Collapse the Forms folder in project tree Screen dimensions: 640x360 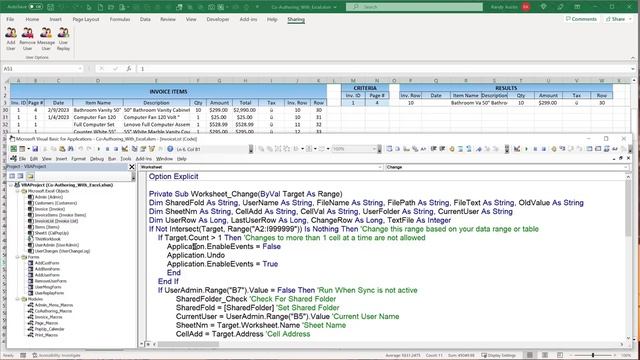pos(18,257)
